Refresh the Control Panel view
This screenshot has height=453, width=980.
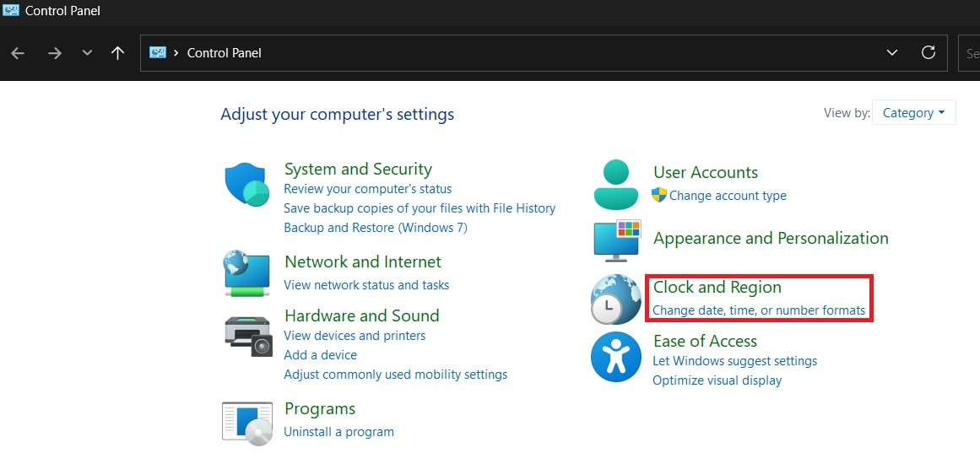(929, 52)
